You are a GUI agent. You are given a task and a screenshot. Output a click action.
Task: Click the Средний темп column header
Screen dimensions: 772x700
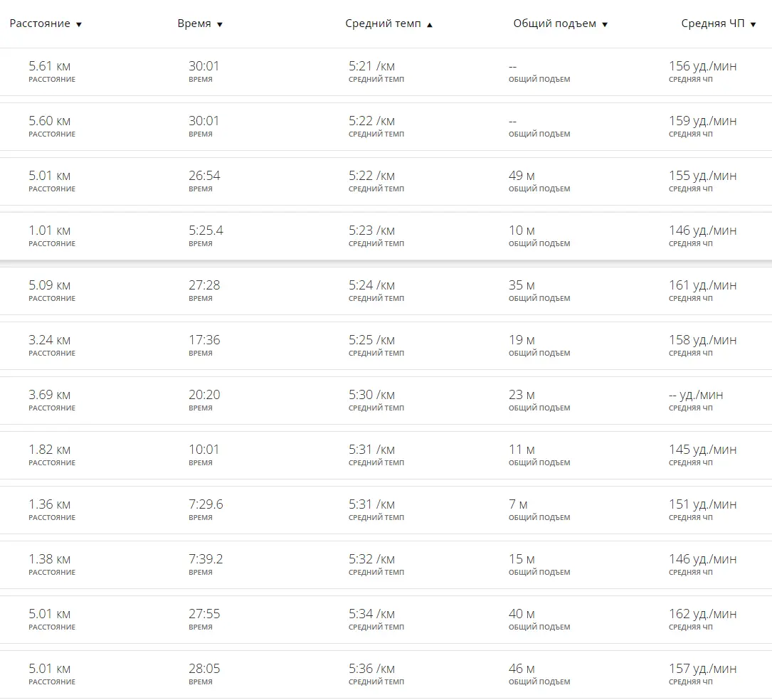point(383,23)
